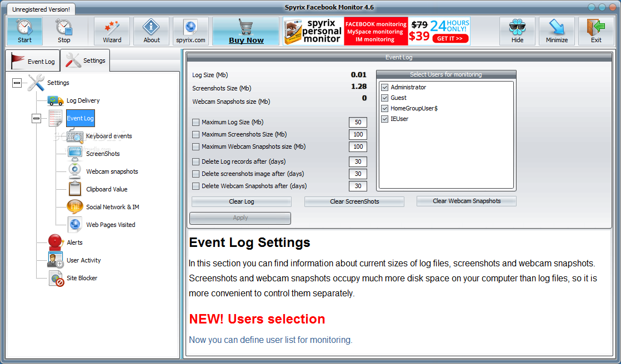This screenshot has width=621, height=364.
Task: Click the Webcam snapshots camera icon
Action: (x=75, y=171)
